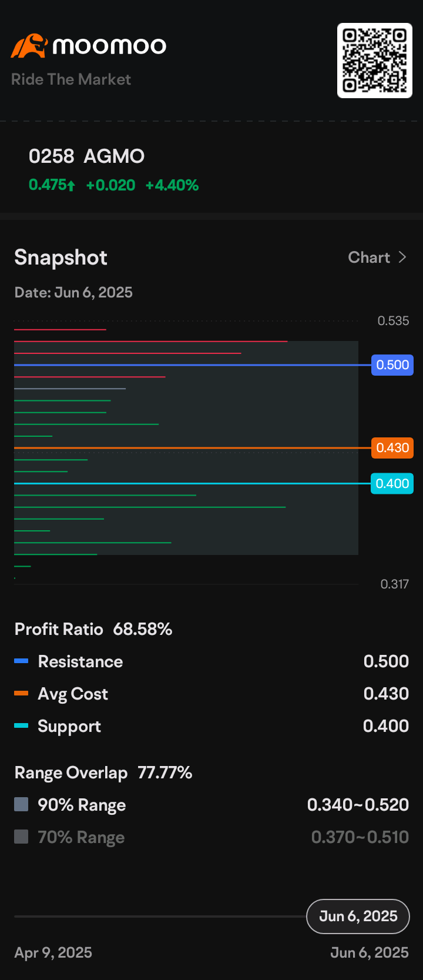
Task: Click the Range Overlap 77.77% text
Action: [x=103, y=773]
